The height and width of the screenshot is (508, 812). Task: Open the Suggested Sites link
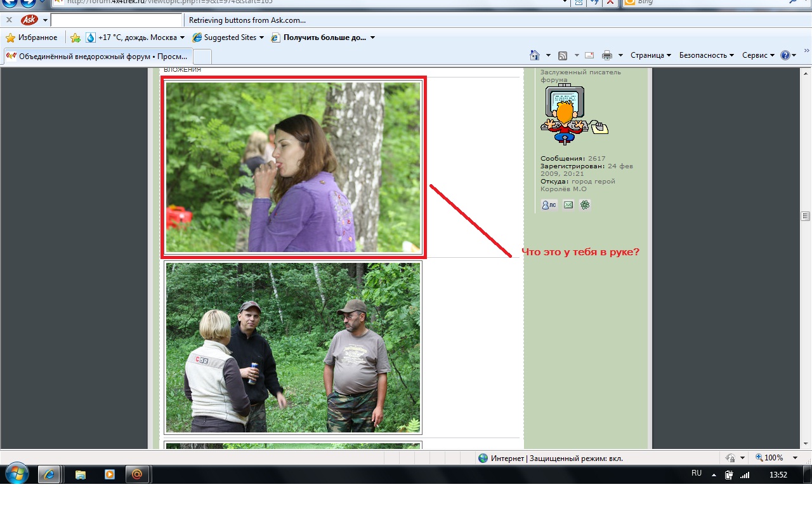pyautogui.click(x=229, y=37)
